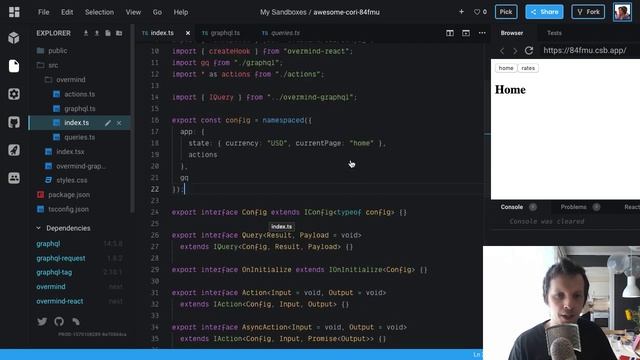Open the GitHub link icon at sidebar bottom

[x=59, y=322]
